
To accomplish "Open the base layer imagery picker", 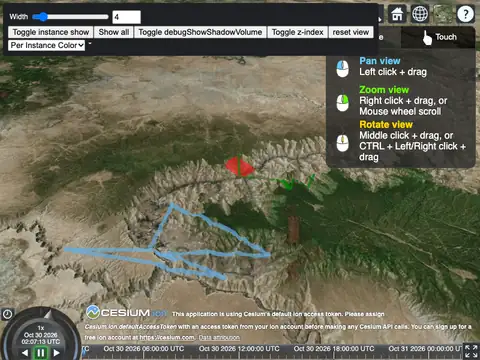I will 443,14.
